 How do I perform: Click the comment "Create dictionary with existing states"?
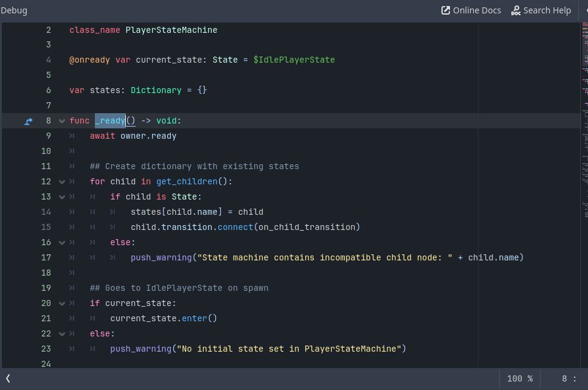pos(194,166)
